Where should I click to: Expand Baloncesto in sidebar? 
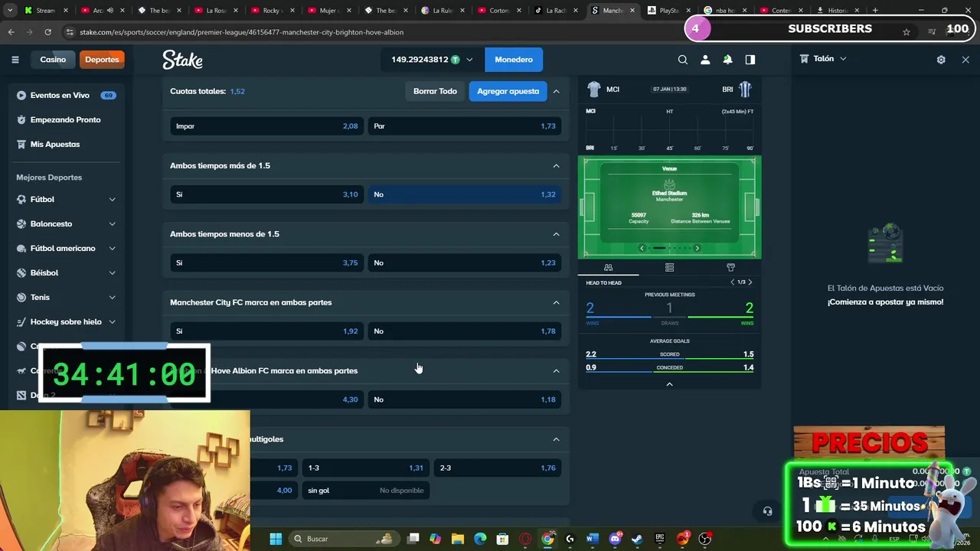pos(112,223)
